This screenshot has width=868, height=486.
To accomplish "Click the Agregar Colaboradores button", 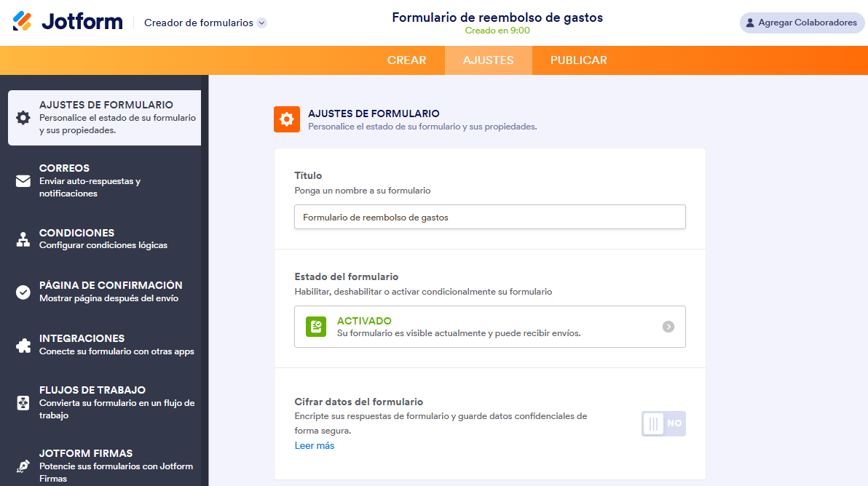I will 802,23.
